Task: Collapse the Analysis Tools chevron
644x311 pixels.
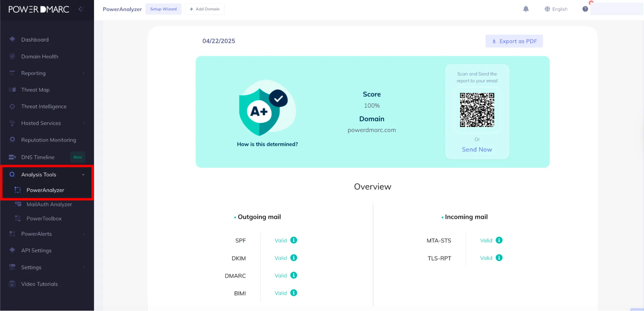Action: point(83,175)
